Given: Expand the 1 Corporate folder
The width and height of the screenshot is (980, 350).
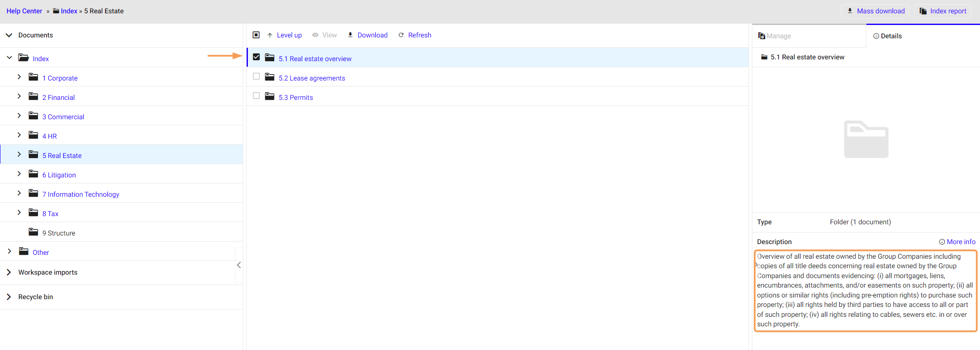Looking at the screenshot, I should point(19,77).
